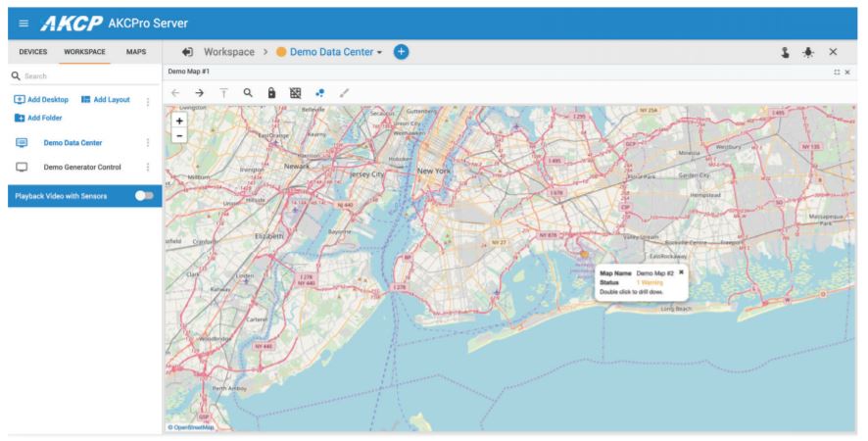The height and width of the screenshot is (441, 868).
Task: Click the blue dots cluster icon
Action: click(319, 93)
